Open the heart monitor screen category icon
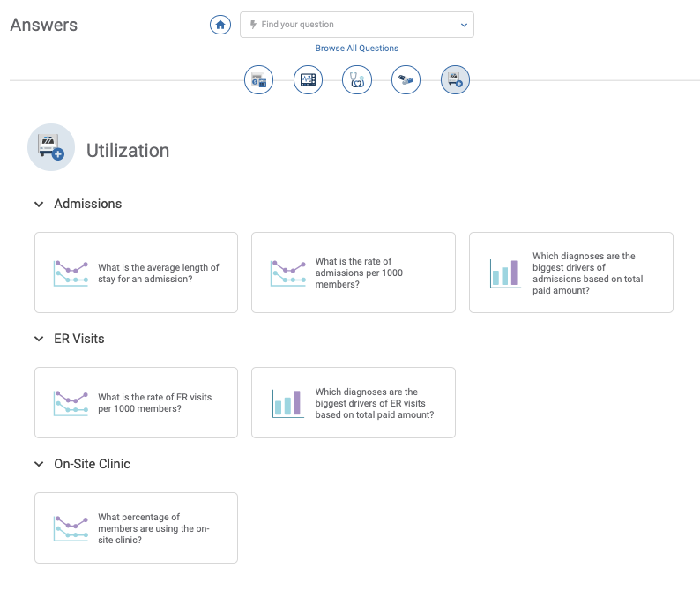Image resolution: width=700 pixels, height=590 pixels. (x=308, y=80)
